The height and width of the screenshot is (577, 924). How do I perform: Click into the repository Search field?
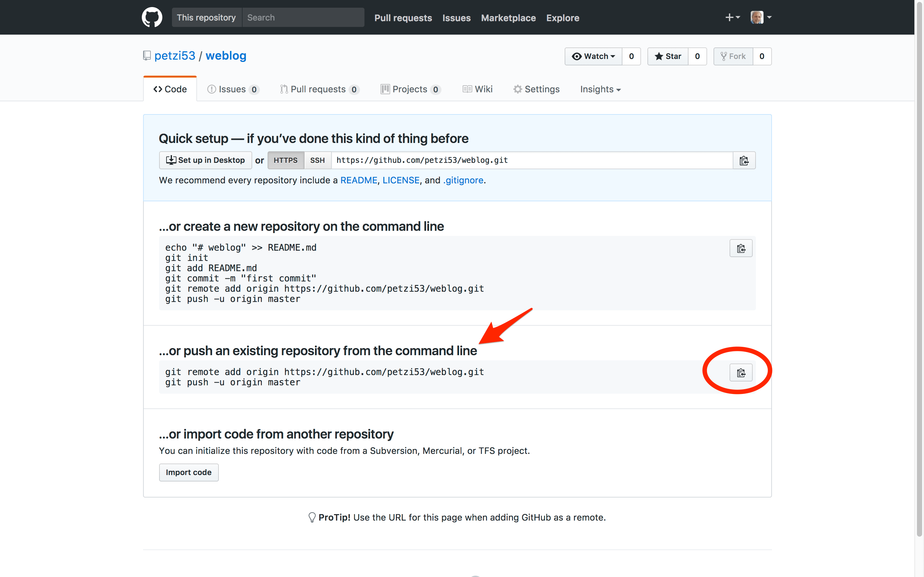coord(303,18)
